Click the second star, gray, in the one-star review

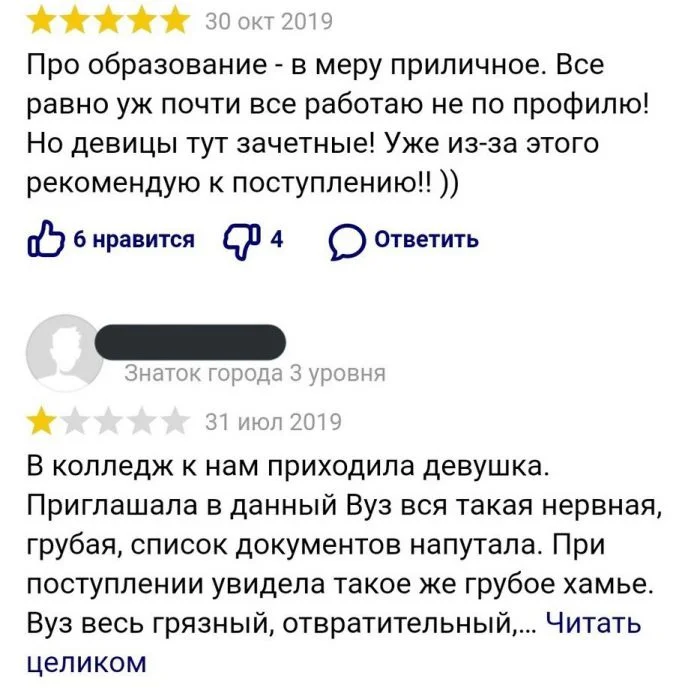tap(75, 421)
